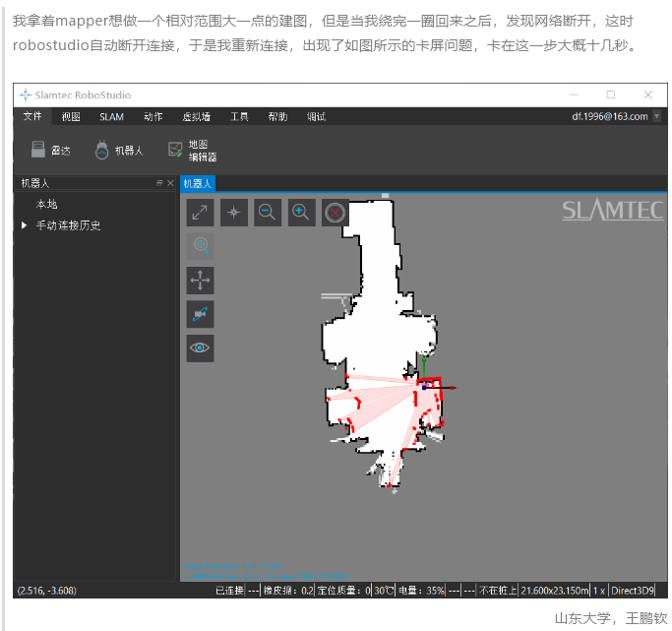Open the 地图编辑器 map editor
This screenshot has width=672, height=631.
coord(192,151)
